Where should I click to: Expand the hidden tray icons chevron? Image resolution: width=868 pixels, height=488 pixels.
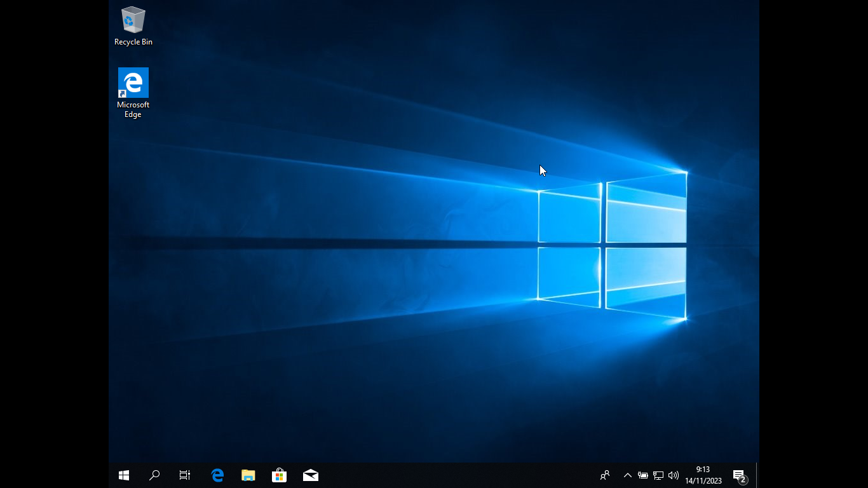[627, 475]
